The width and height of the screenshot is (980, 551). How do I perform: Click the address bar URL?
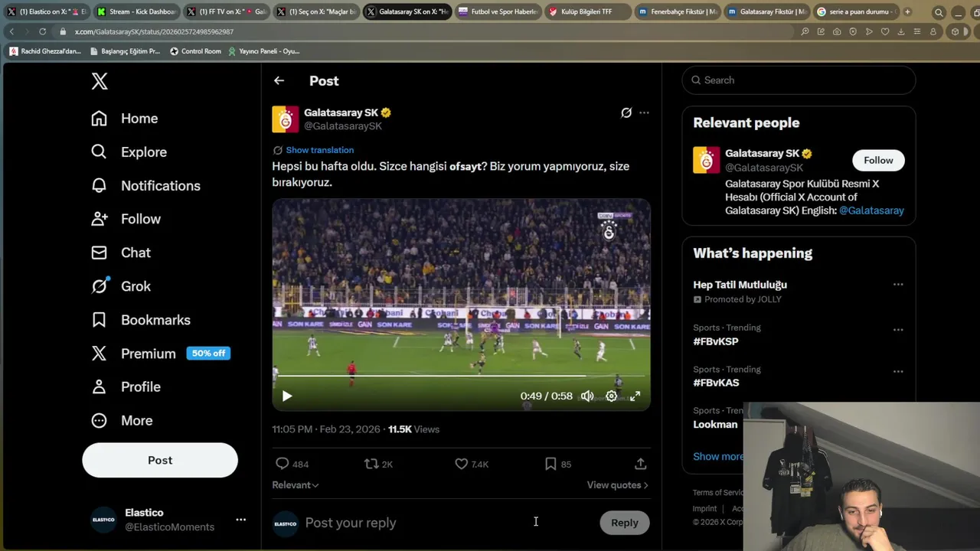click(154, 31)
